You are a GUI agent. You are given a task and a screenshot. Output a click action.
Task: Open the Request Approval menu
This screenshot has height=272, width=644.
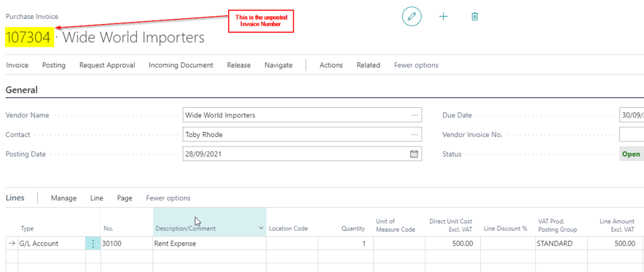click(x=106, y=65)
